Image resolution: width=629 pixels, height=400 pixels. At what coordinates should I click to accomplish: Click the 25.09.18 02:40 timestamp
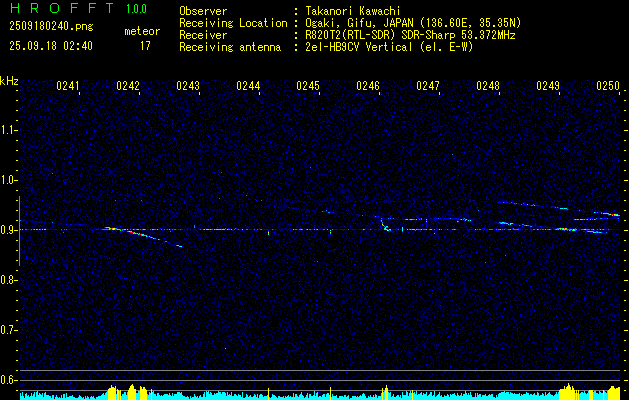[x=49, y=46]
